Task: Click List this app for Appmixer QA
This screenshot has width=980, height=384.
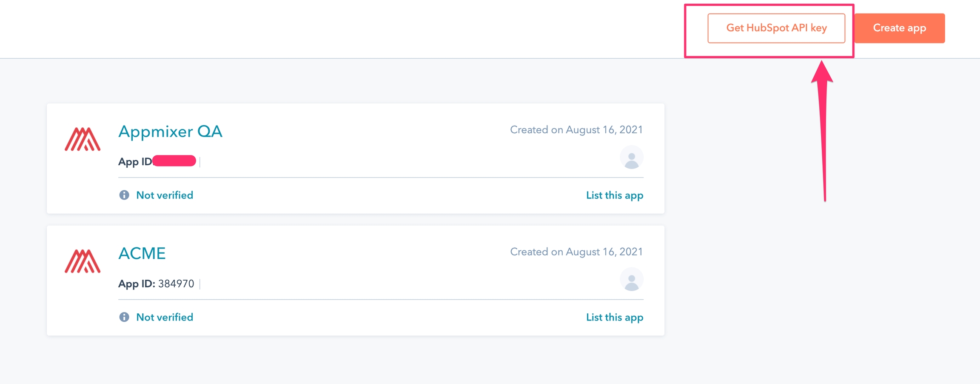Action: coord(614,195)
